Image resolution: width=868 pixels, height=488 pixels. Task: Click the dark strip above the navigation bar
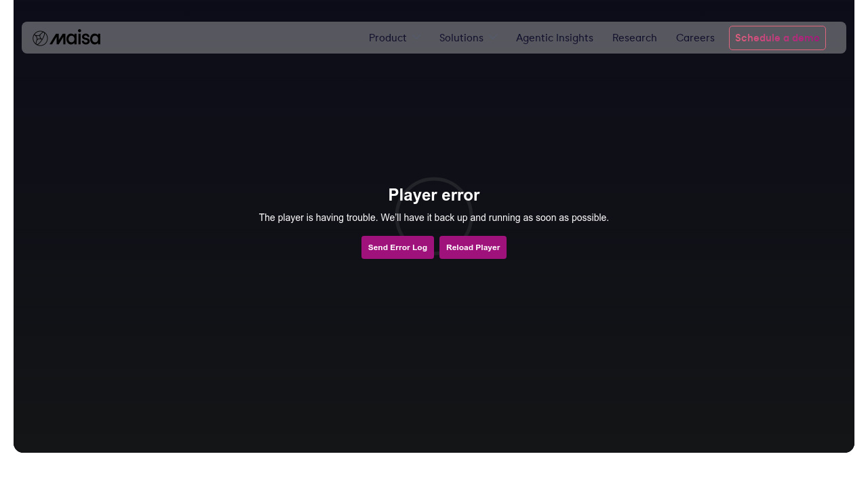pos(434,10)
